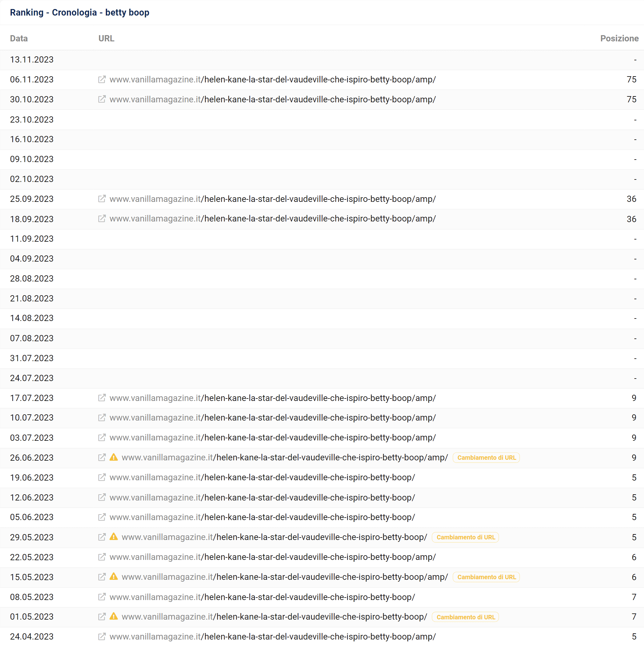The image size is (644, 647).
Task: Open external link icon for 26.06.2023 row
Action: click(x=102, y=458)
